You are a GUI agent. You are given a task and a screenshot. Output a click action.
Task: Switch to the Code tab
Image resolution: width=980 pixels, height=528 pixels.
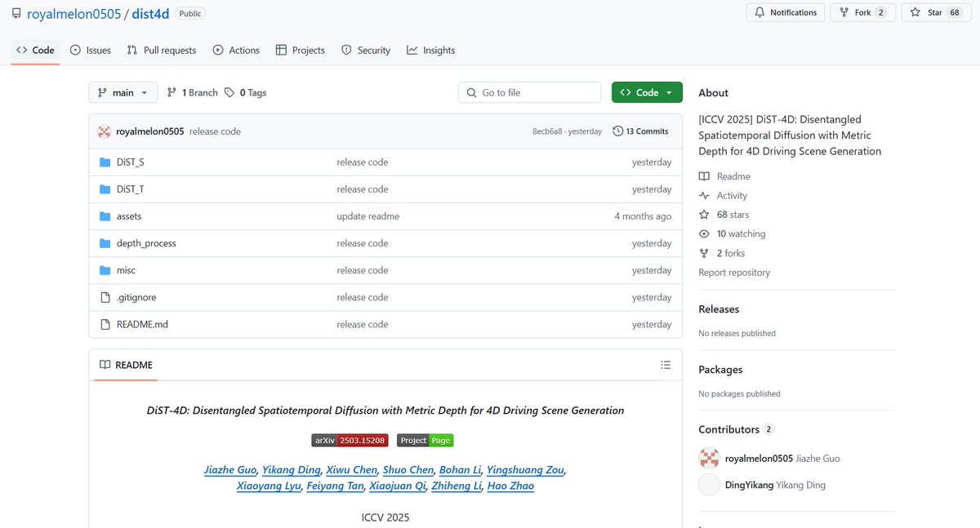point(35,50)
